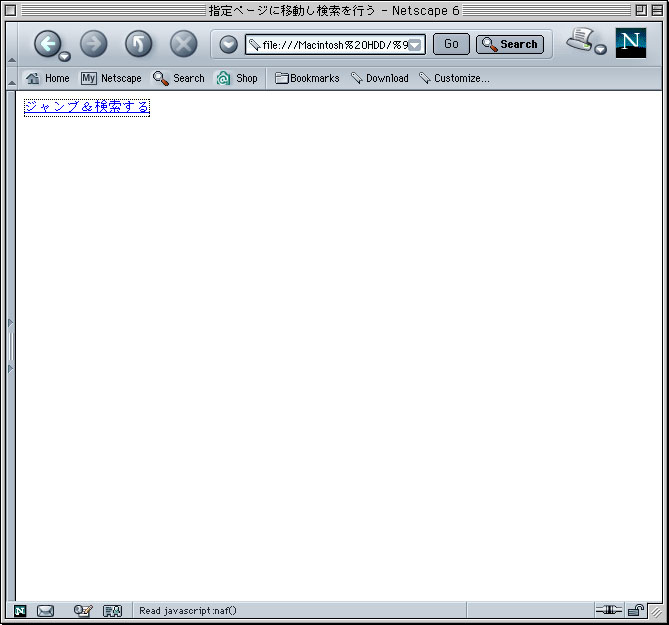Expand the URL history dropdown arrow
This screenshot has width=669, height=625.
coord(415,45)
